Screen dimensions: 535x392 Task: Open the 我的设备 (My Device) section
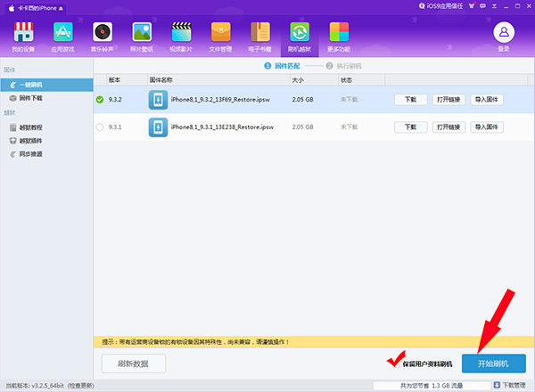[23, 37]
